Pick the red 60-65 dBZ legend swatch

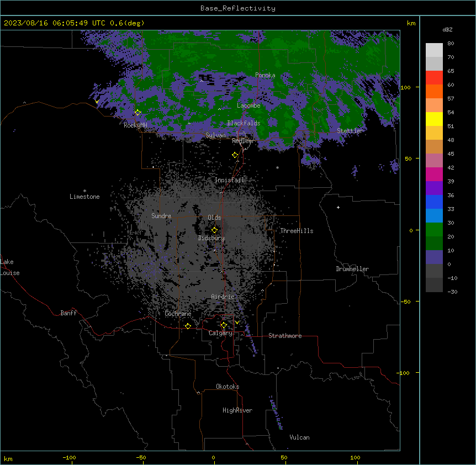[434, 77]
